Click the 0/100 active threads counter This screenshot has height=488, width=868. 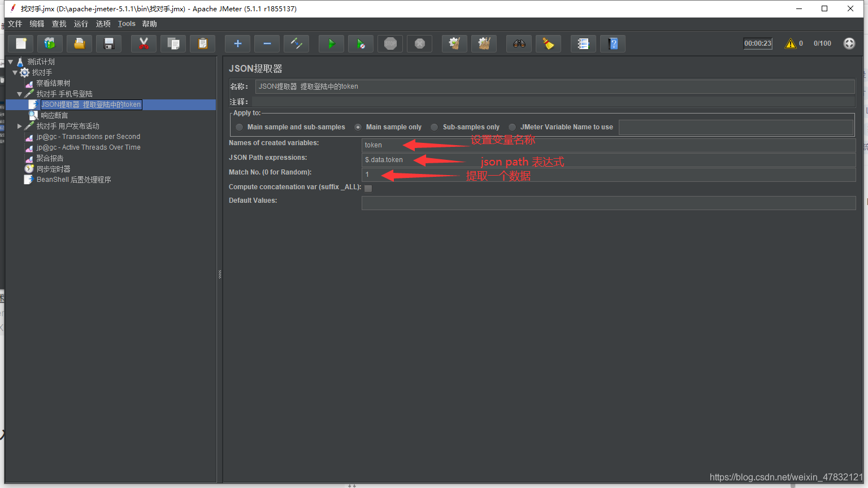pyautogui.click(x=822, y=43)
